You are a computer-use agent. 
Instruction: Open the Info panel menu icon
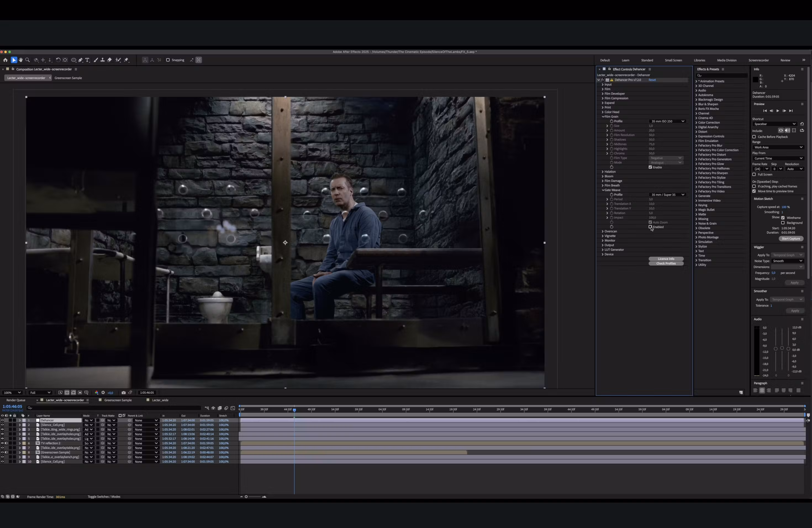802,69
